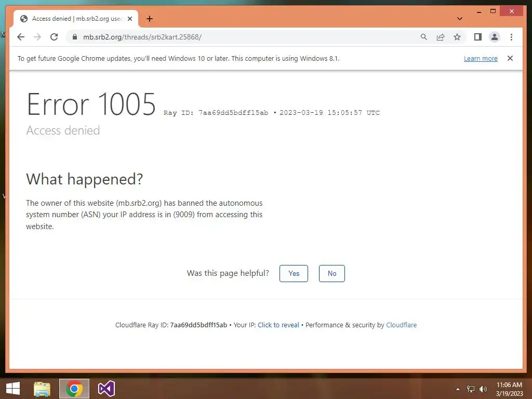This screenshot has height=399, width=532.
Task: Show hidden system tray icons
Action: (458, 389)
